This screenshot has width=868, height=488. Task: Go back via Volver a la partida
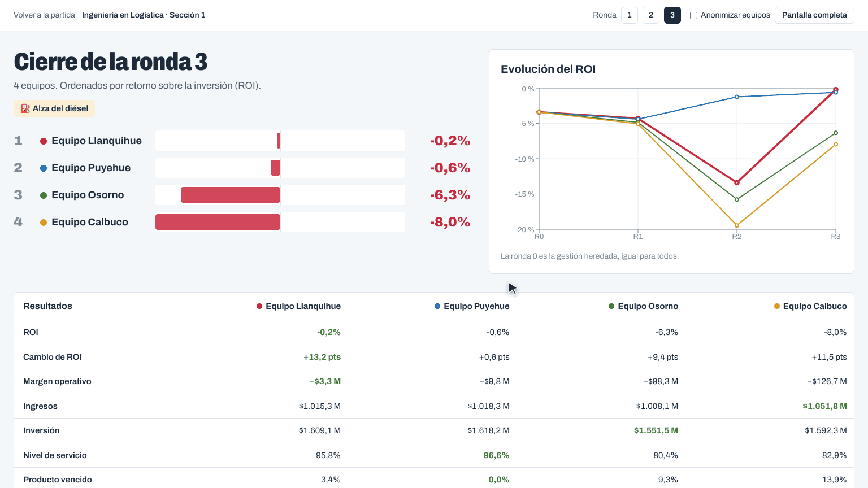(44, 15)
